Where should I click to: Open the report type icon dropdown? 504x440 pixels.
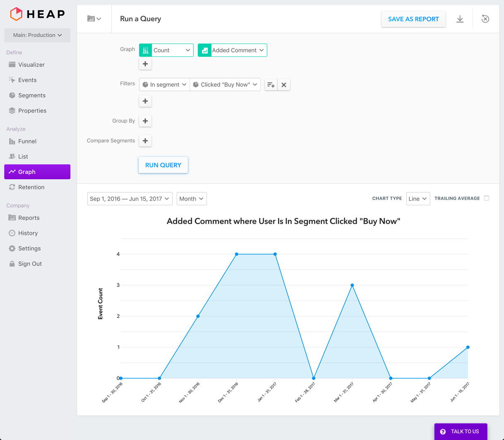coord(94,19)
